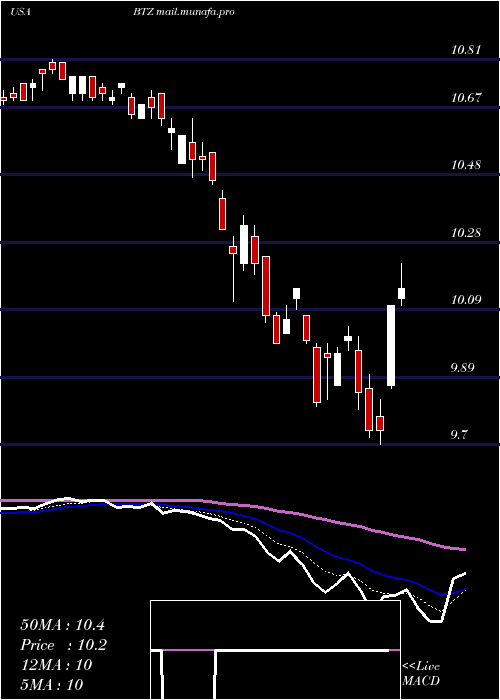Click the Price : 10.2 readout
Image resolution: width=500 pixels, height=700 pixels.
(64, 645)
